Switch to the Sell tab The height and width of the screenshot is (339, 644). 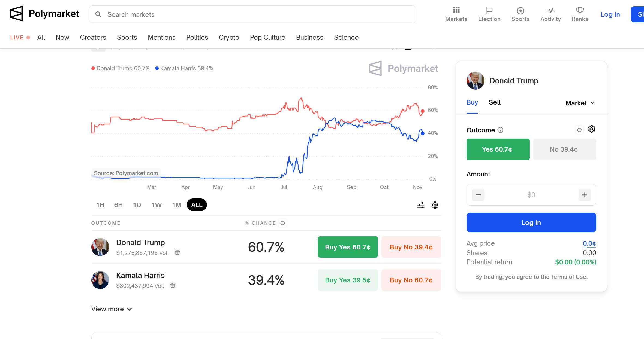(x=495, y=102)
